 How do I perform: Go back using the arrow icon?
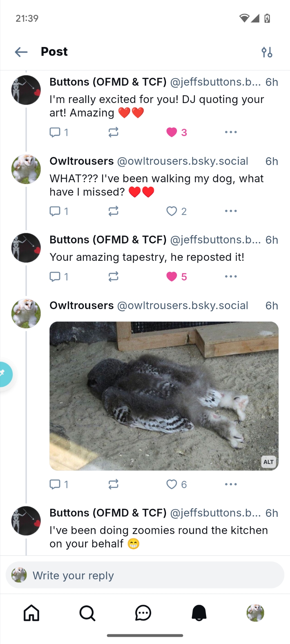click(21, 52)
